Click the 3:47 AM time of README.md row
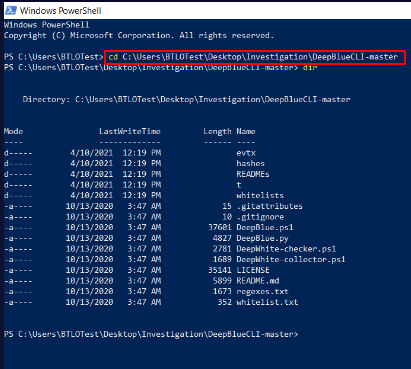This screenshot has width=411, height=369. click(144, 281)
